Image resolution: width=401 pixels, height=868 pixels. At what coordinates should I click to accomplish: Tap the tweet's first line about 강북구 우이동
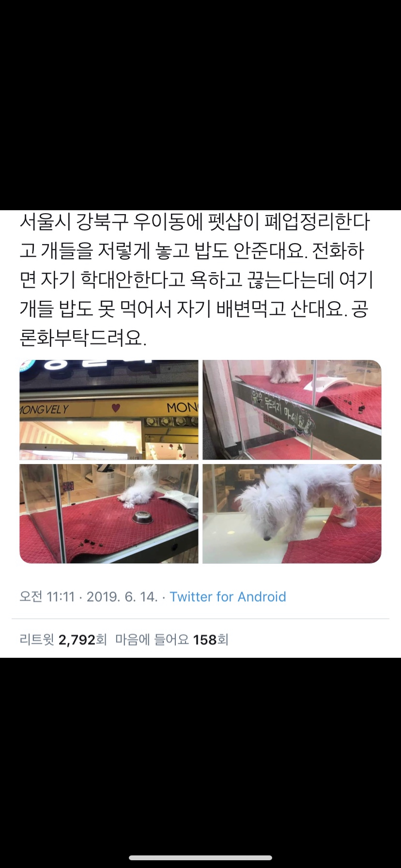[195, 222]
